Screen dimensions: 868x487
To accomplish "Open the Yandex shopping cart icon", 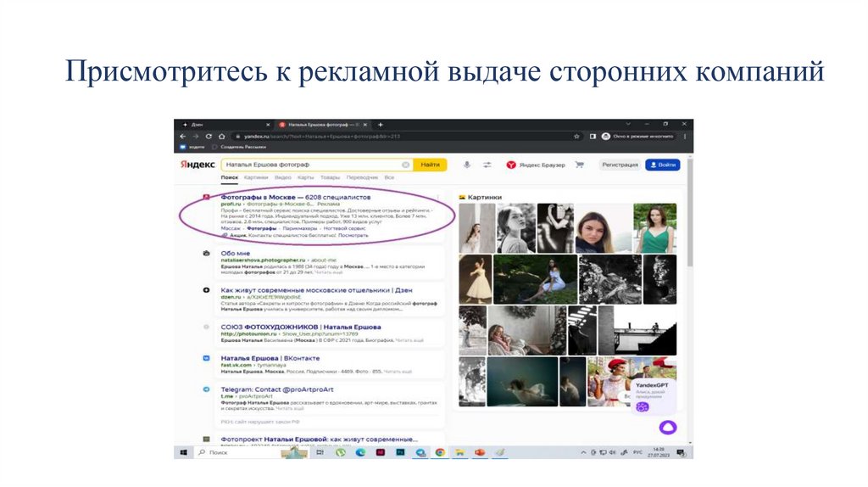I will pyautogui.click(x=580, y=165).
